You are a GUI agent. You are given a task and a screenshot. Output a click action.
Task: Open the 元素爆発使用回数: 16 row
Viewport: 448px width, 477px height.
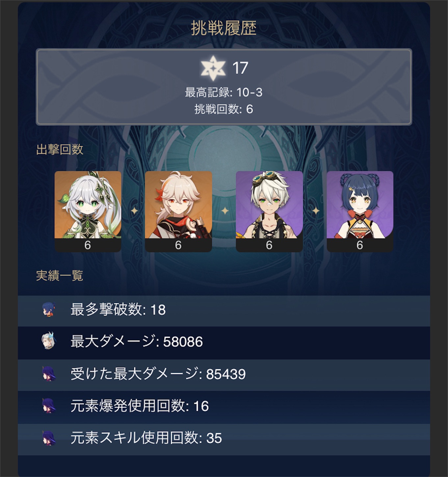[x=224, y=407]
